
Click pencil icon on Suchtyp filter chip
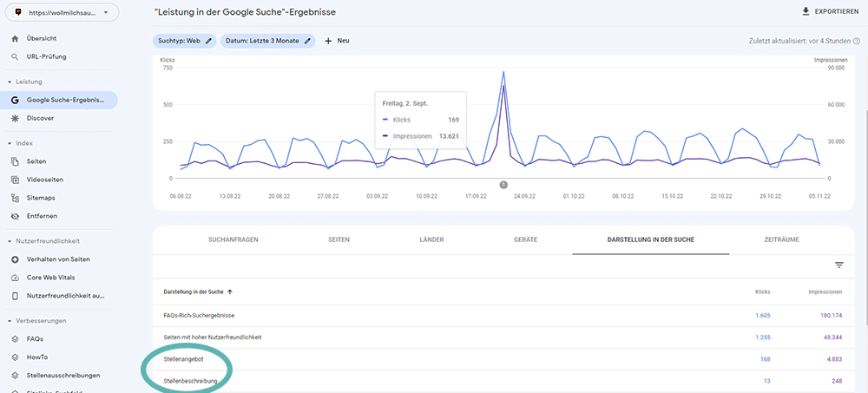(x=208, y=41)
